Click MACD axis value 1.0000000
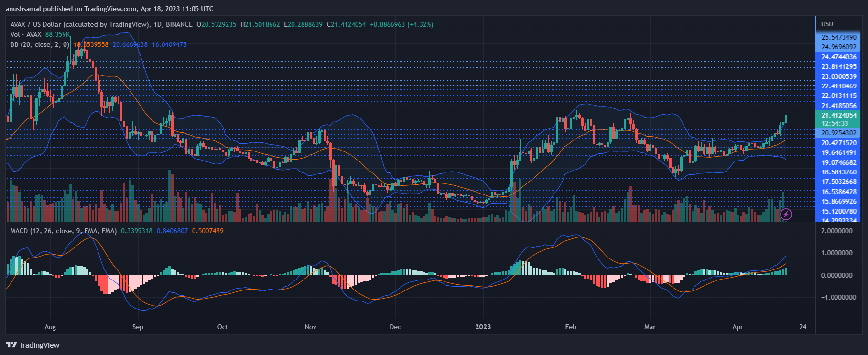The height and width of the screenshot is (355, 868). [836, 253]
